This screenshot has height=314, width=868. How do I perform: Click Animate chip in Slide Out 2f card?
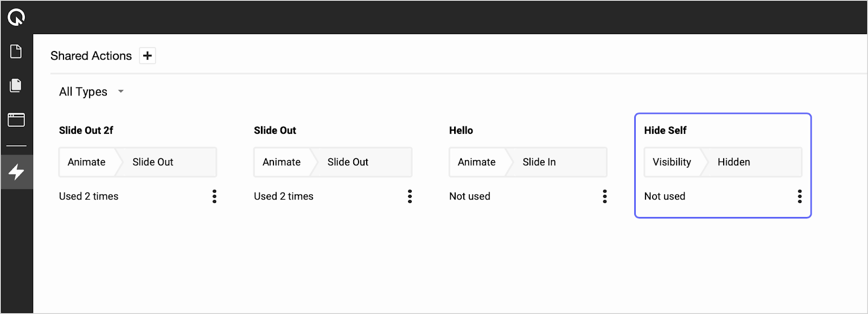click(86, 162)
